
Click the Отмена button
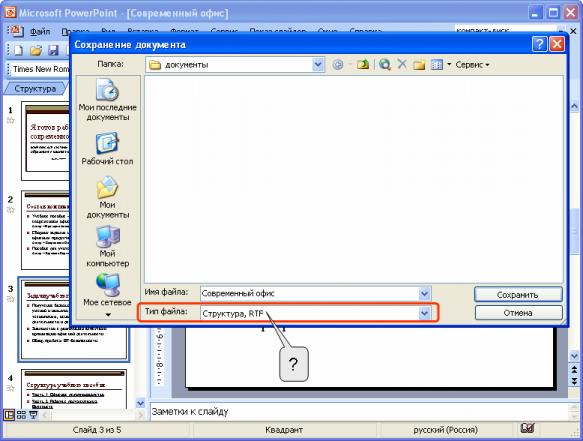point(518,313)
